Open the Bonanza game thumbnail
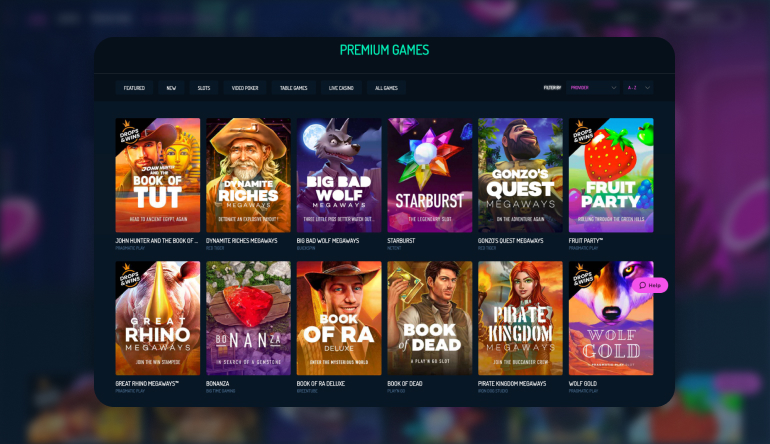 tap(248, 318)
